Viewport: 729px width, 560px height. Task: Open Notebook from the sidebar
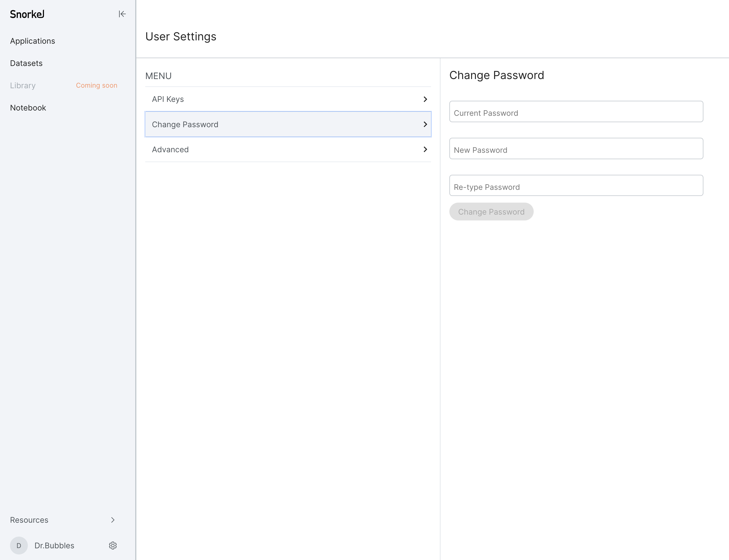tap(28, 108)
